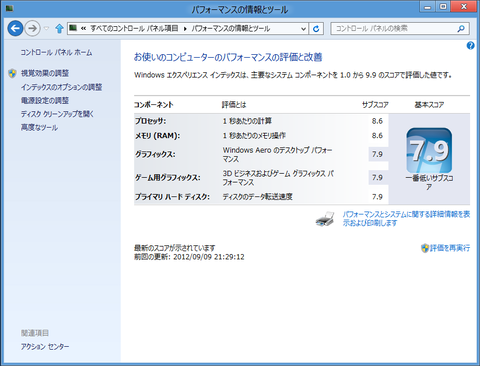Go up one level with the Up arrow

point(59,29)
